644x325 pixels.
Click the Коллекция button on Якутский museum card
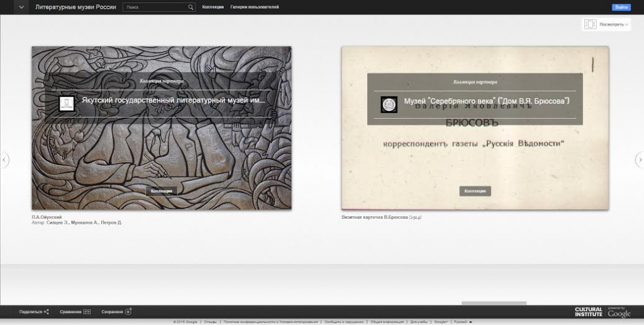pos(162,191)
